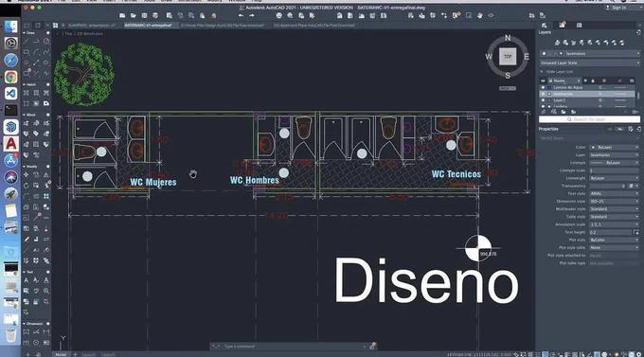The image size is (644, 357).
Task: Open the Unsaved Layer State dropdown
Action: click(x=590, y=62)
